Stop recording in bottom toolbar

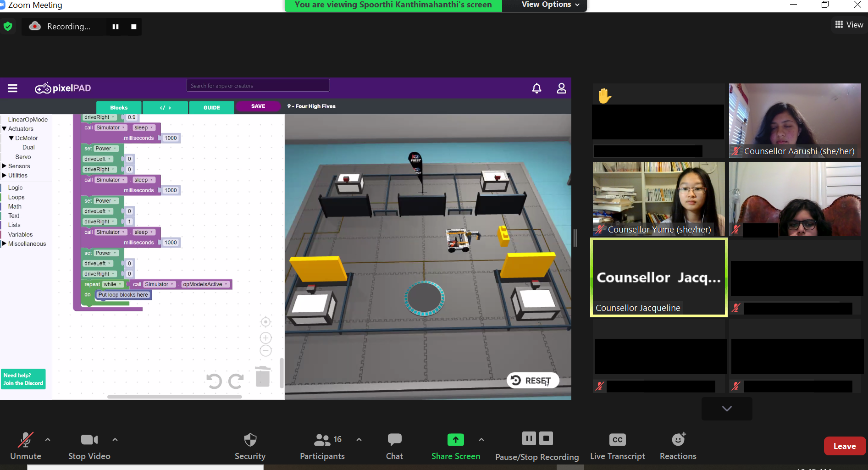click(546, 439)
